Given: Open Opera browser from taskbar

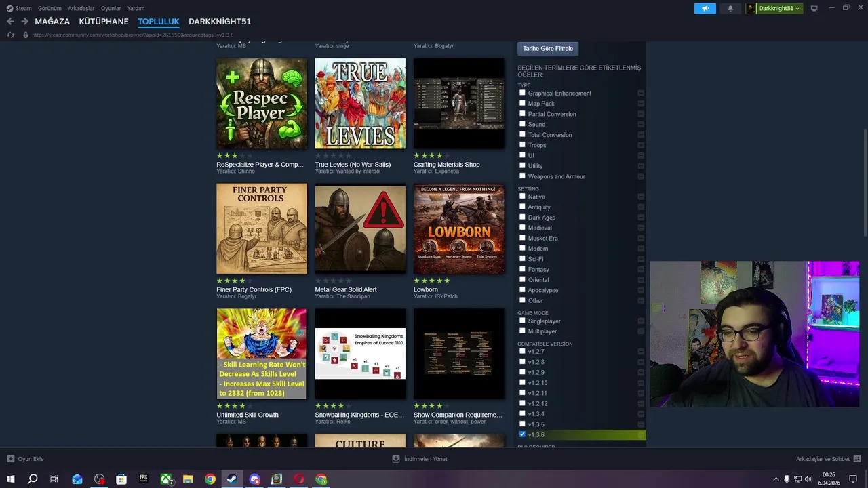Looking at the screenshot, I should click(x=299, y=479).
